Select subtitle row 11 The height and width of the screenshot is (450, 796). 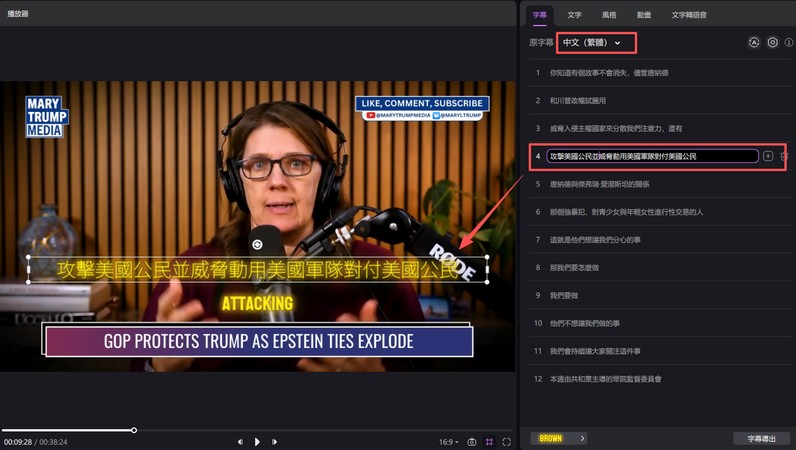coord(660,351)
